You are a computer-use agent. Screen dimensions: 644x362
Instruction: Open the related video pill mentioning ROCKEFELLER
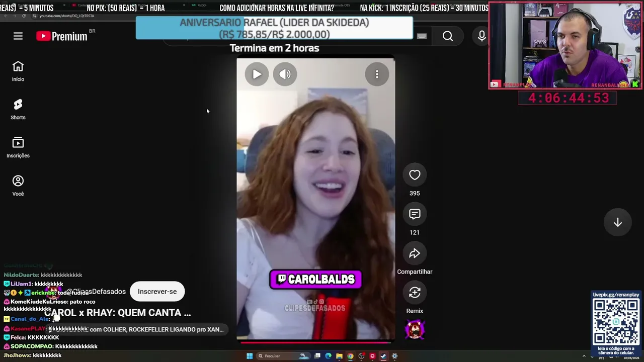(x=138, y=329)
